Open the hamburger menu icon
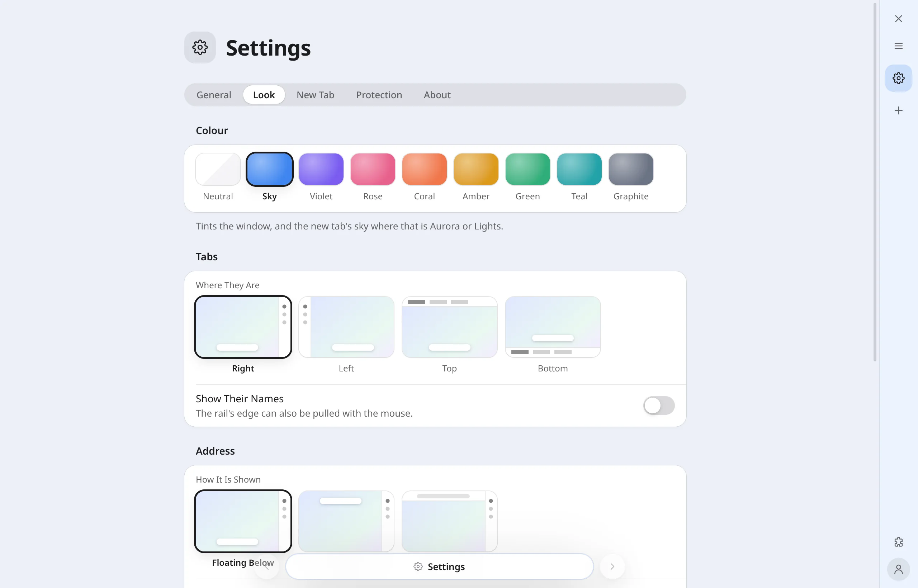 coord(898,46)
